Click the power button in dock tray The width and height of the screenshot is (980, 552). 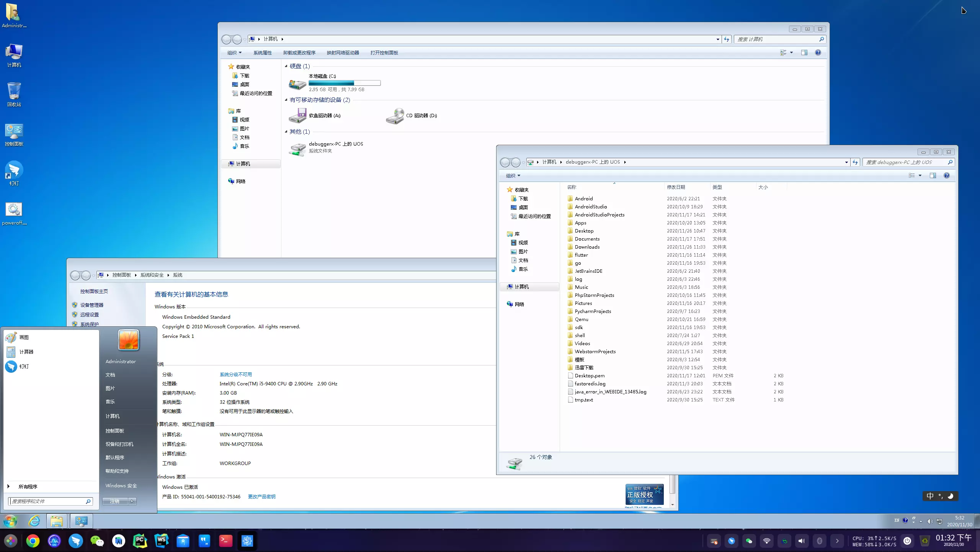point(907,541)
